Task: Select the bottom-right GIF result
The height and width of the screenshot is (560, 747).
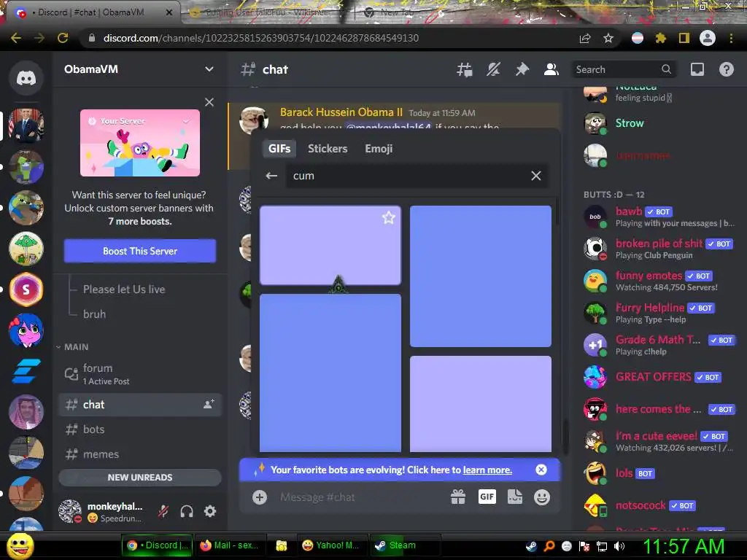Action: (x=481, y=404)
